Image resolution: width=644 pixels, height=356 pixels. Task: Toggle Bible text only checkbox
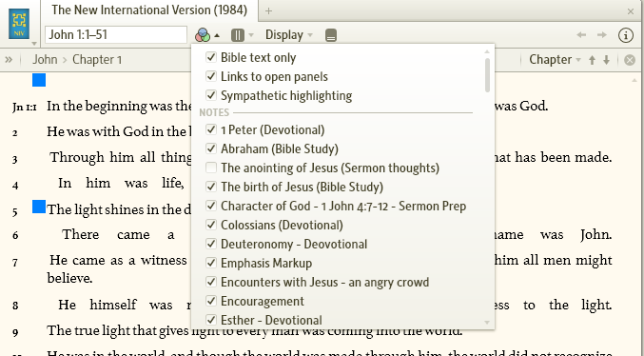point(211,57)
